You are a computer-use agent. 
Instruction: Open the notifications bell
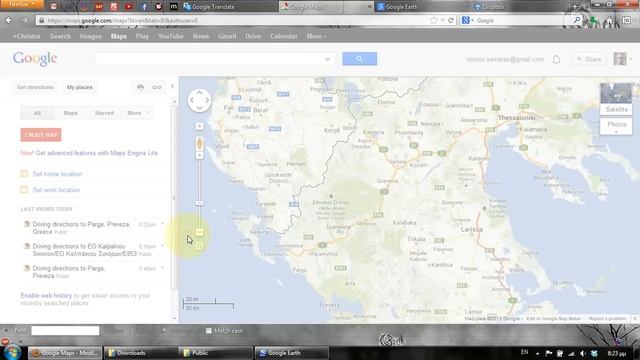[556, 60]
